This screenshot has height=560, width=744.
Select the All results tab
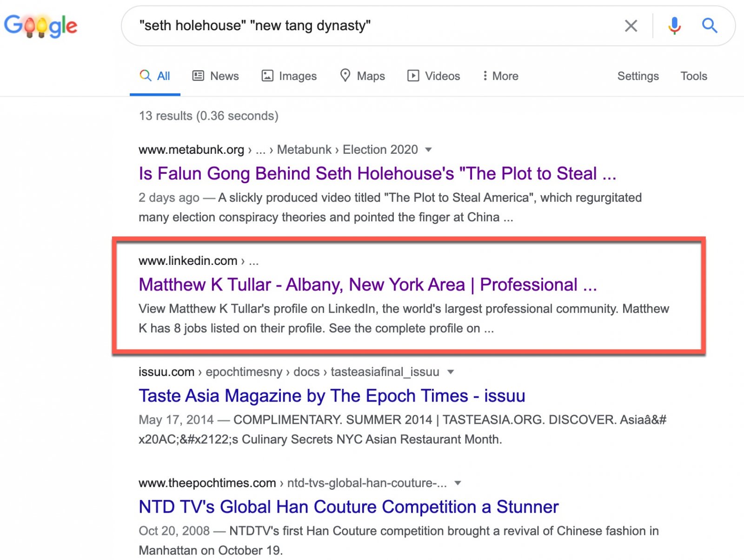155,76
